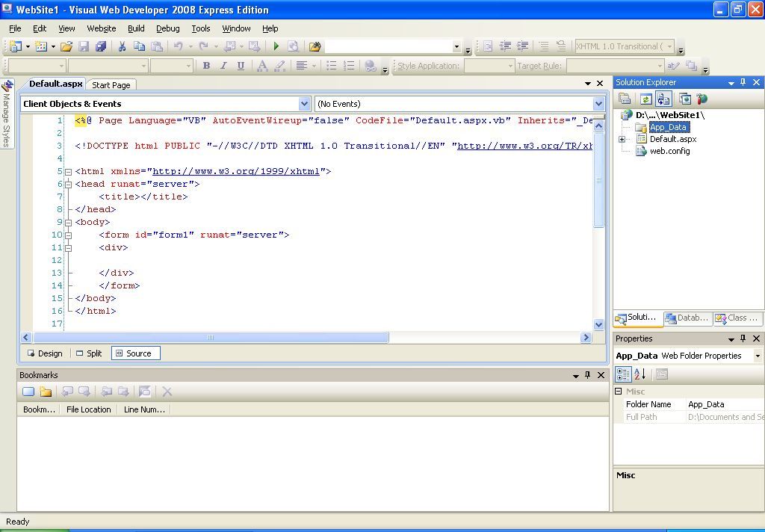The width and height of the screenshot is (765, 532).
Task: Click the ASP.NET Configuration icon in Solution Explorer
Action: (702, 99)
